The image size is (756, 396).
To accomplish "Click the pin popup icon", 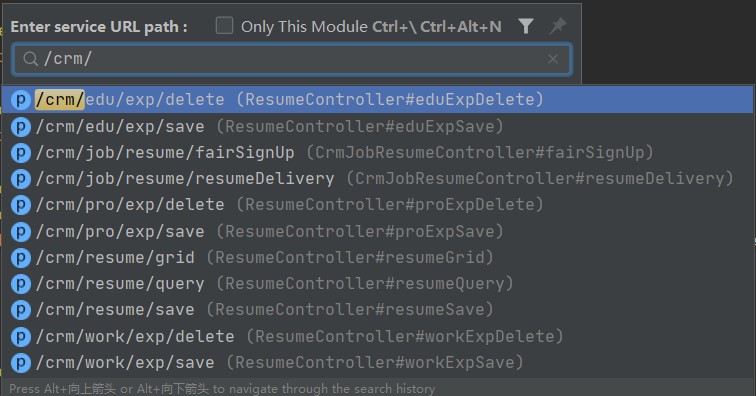I will tap(558, 26).
